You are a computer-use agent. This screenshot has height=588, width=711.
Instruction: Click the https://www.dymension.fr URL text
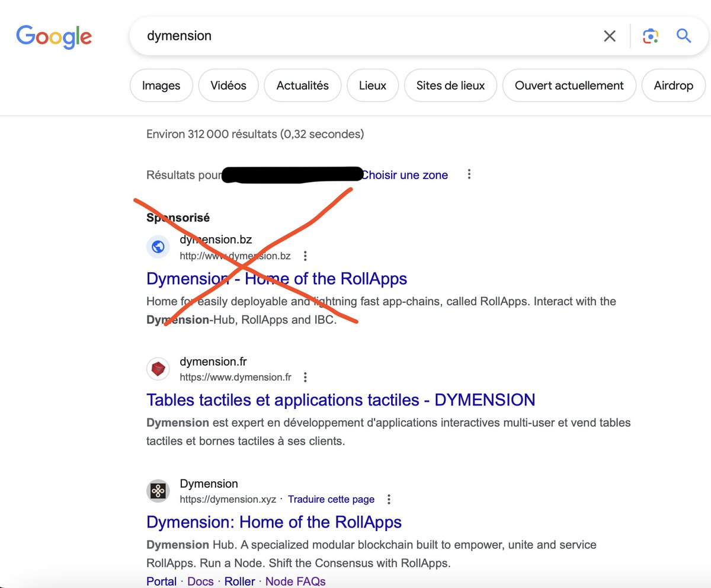236,377
